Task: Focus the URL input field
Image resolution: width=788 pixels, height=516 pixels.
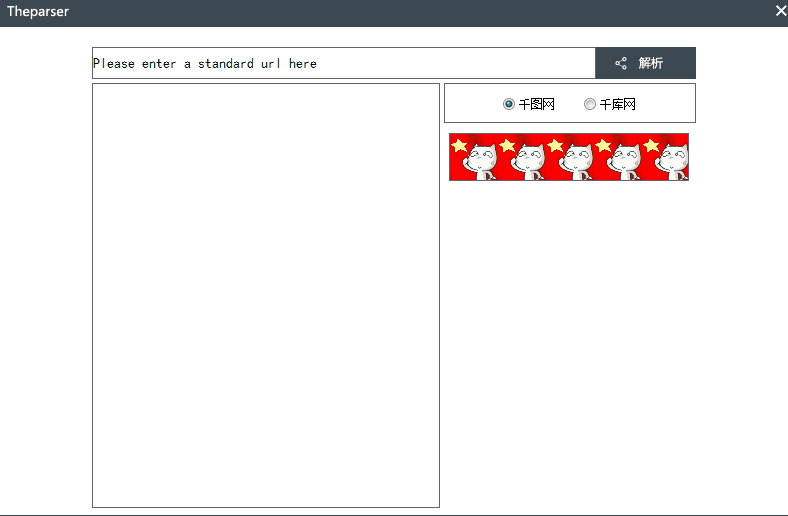Action: click(x=344, y=63)
